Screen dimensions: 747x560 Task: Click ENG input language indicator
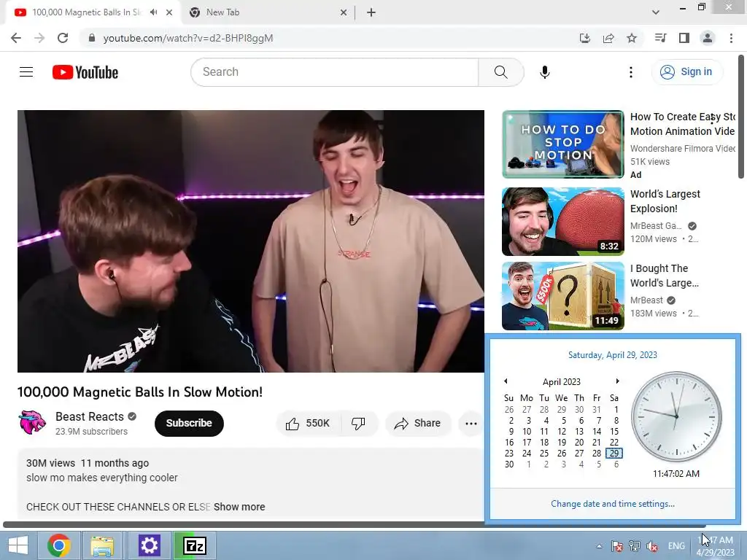coord(676,546)
